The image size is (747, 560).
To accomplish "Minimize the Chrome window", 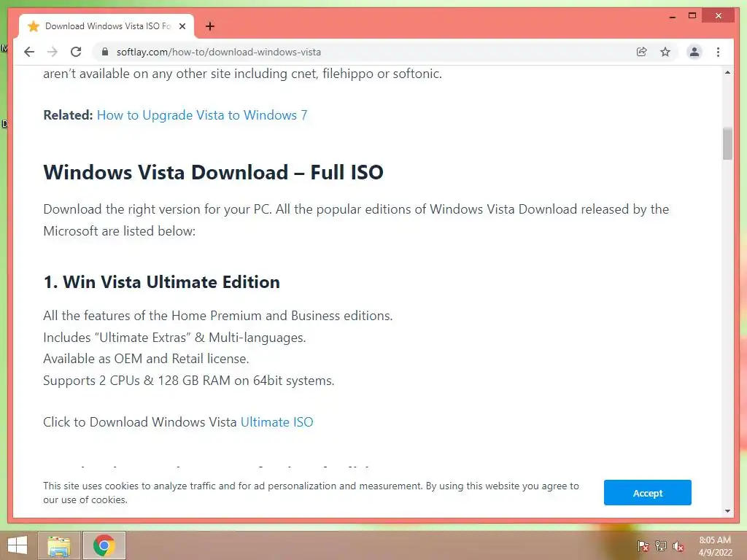I will 672,16.
